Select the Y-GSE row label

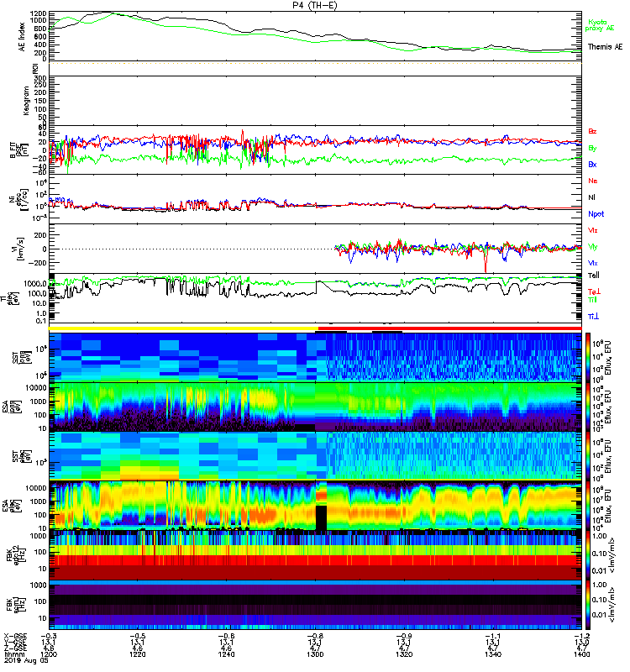coord(15,643)
